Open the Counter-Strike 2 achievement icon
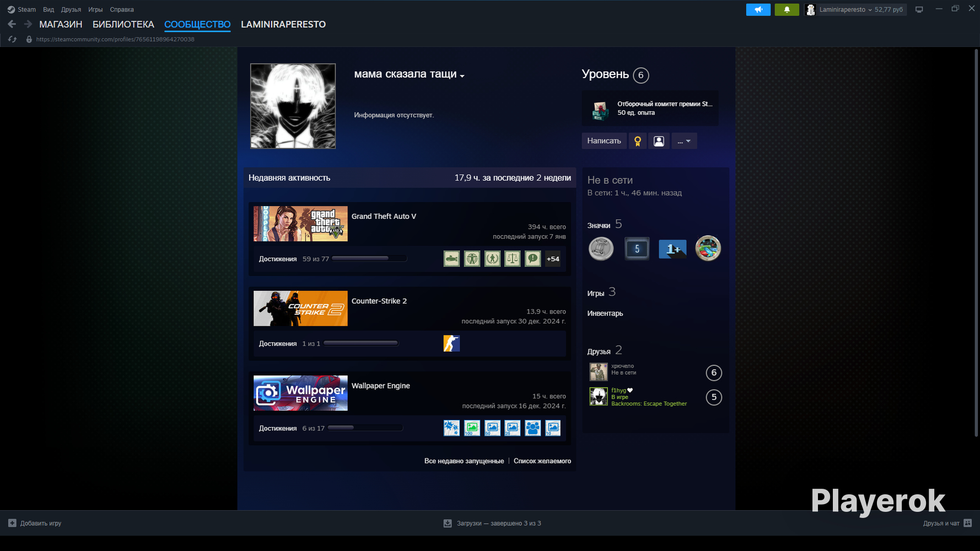The image size is (980, 551). 451,343
